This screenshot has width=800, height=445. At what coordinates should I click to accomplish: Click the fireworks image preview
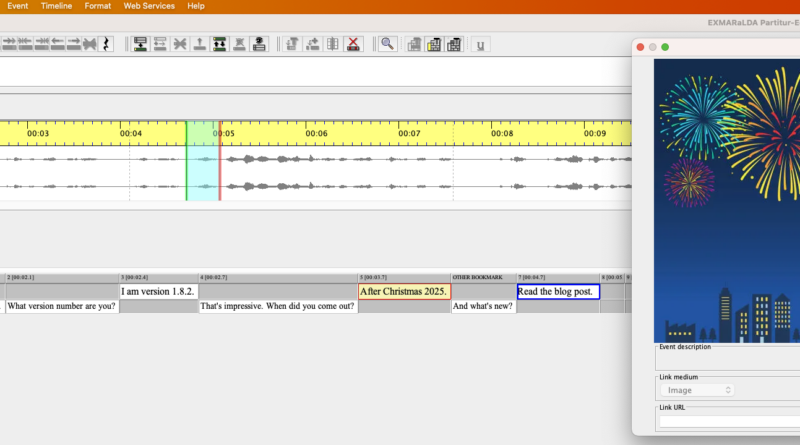(727, 200)
